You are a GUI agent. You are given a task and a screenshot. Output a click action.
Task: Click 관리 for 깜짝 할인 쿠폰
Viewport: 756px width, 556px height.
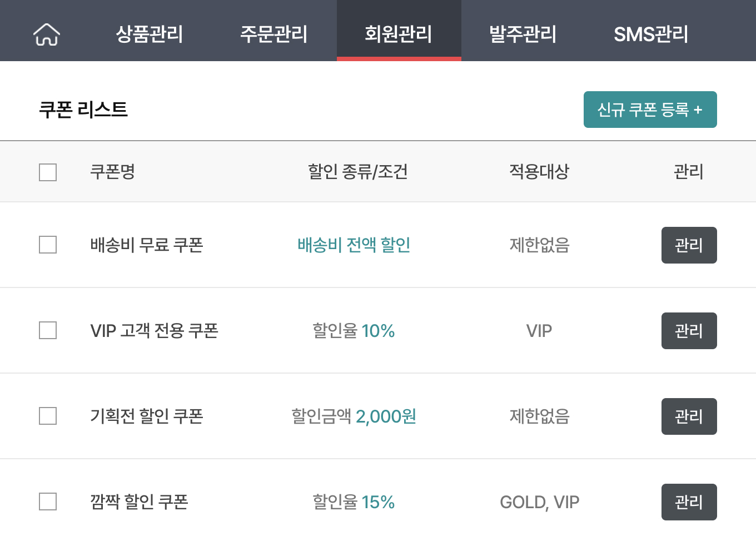[x=689, y=502]
